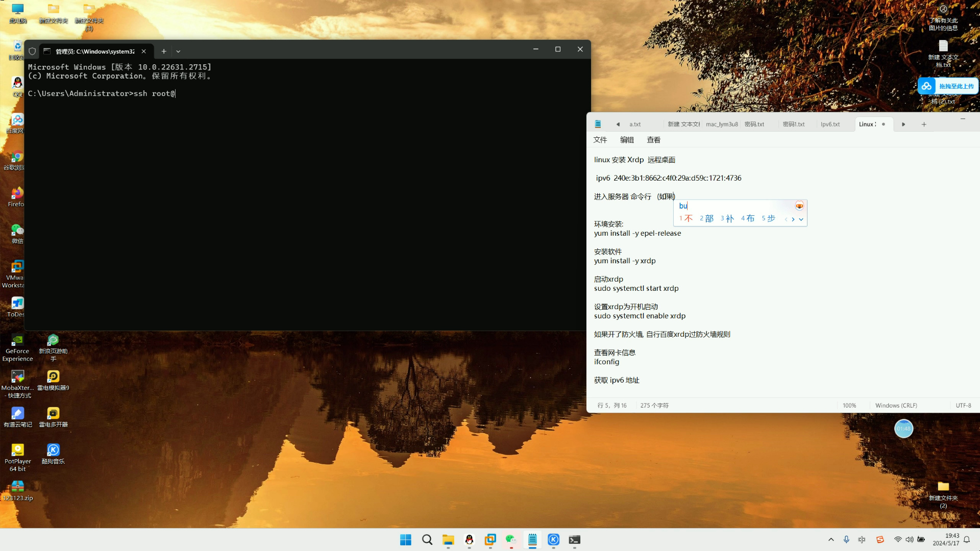Click the terminal shield admin icon

32,52
